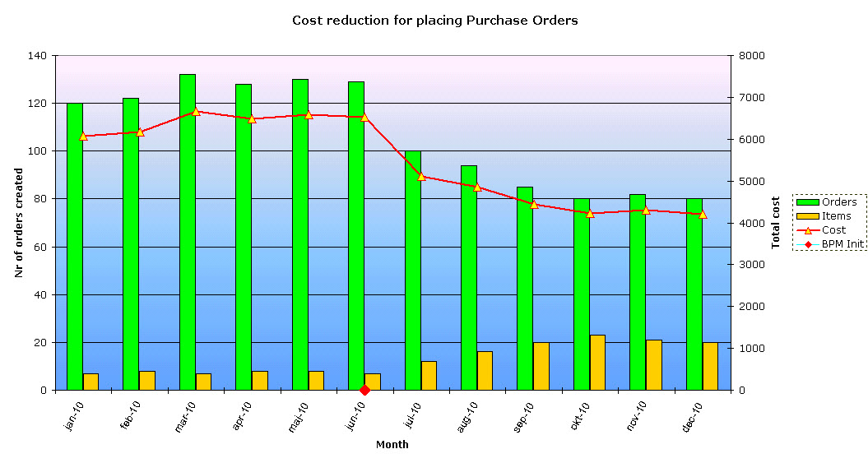Select the yellow Items bar for okt-10
Image resolution: width=868 pixels, height=463 pixels.
(597, 363)
